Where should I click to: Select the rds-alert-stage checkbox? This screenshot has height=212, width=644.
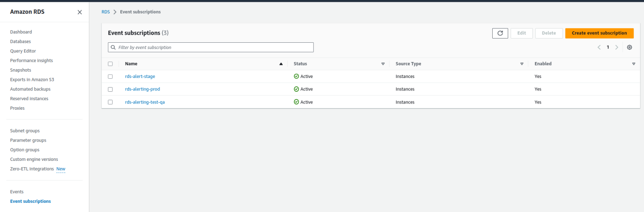pyautogui.click(x=110, y=77)
